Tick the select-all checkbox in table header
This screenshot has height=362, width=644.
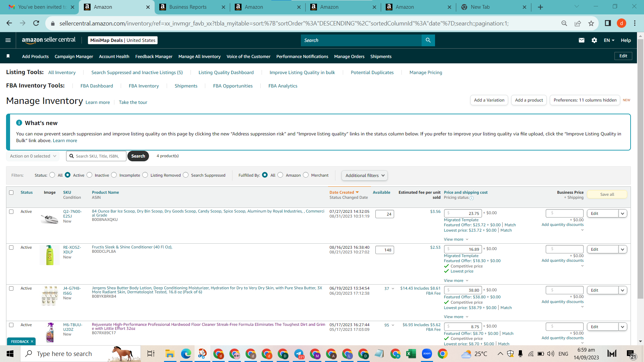[11, 192]
